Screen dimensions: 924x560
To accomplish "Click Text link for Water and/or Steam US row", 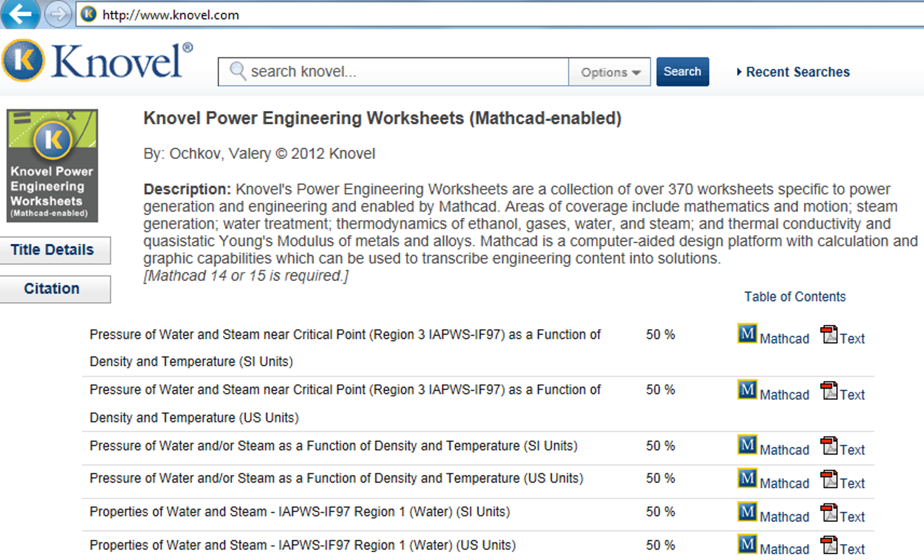I will [852, 483].
